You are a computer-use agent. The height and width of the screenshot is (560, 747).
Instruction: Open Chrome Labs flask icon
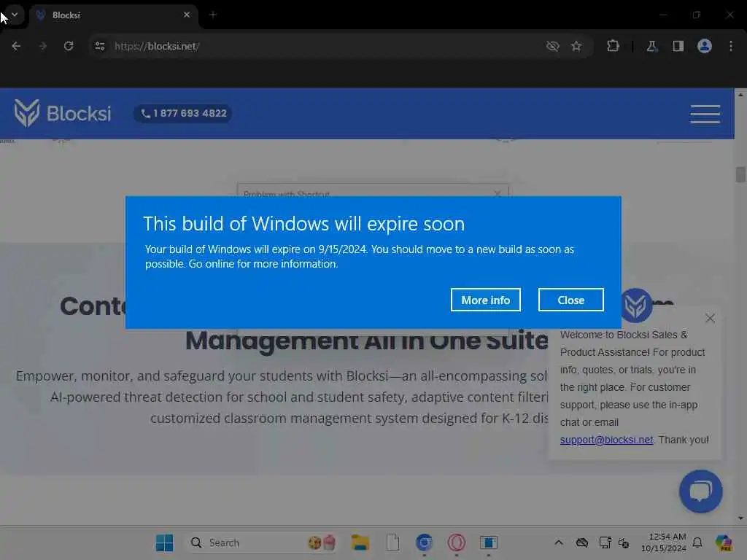[651, 46]
